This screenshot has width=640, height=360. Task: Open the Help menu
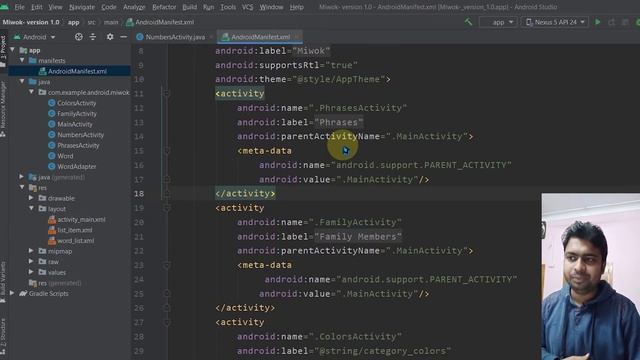click(297, 7)
